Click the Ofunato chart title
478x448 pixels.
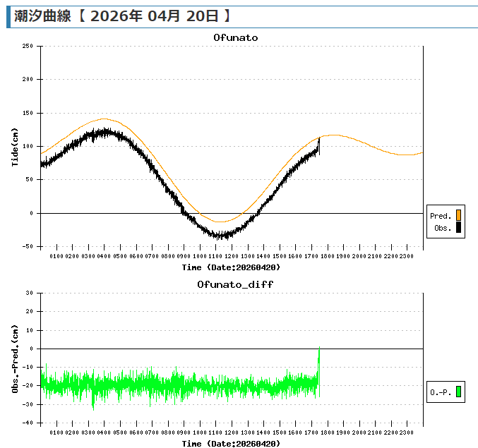(x=235, y=37)
